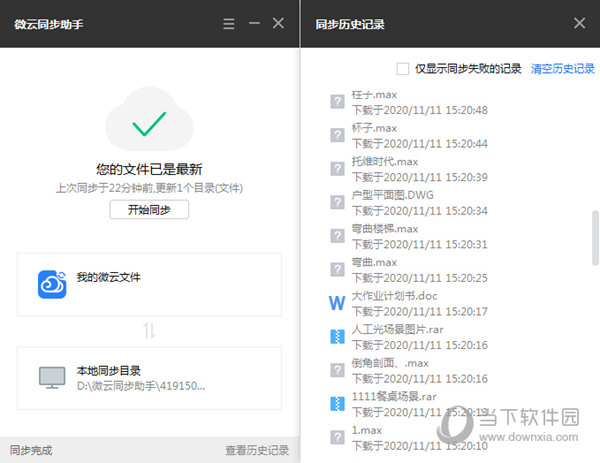Image resolution: width=600 pixels, height=463 pixels.
Task: Close the 同步历史记录 panel
Action: 579,23
